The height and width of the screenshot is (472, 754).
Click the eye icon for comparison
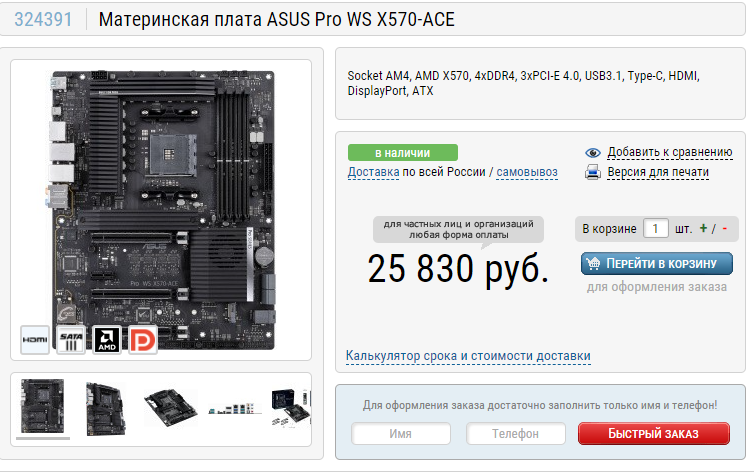point(592,153)
